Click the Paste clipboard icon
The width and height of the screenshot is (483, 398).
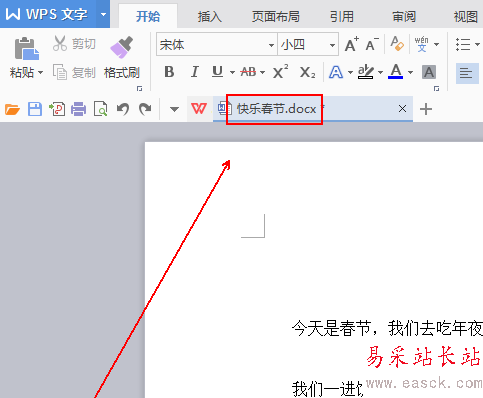(26, 49)
